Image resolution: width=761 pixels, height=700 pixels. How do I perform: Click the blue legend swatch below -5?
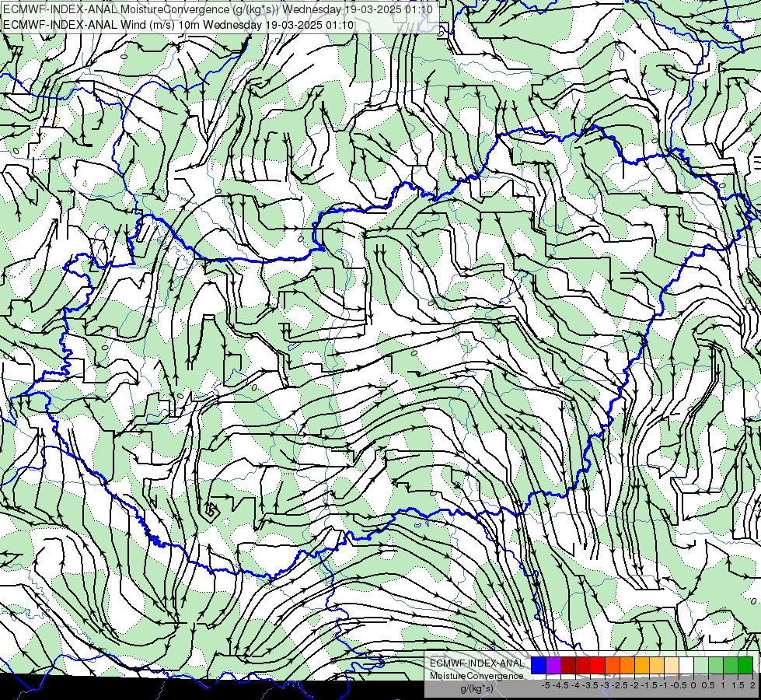pos(539,665)
